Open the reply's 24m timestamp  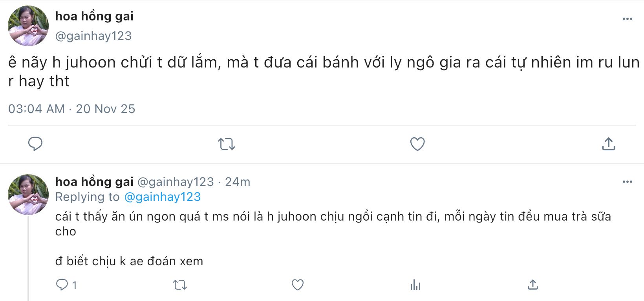pyautogui.click(x=237, y=182)
